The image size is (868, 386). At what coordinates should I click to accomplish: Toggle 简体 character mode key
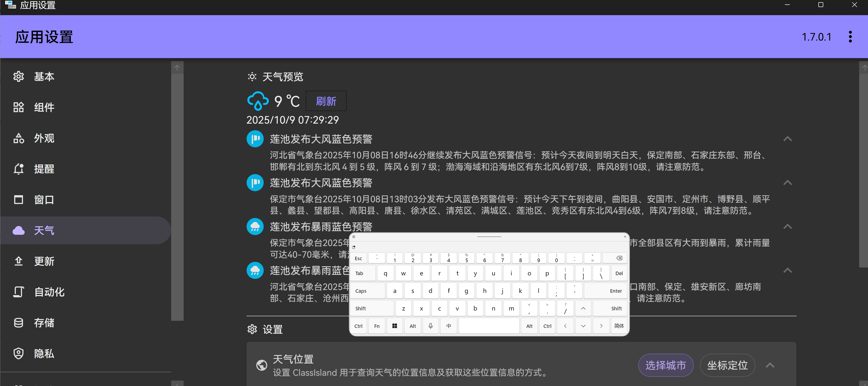pos(619,326)
